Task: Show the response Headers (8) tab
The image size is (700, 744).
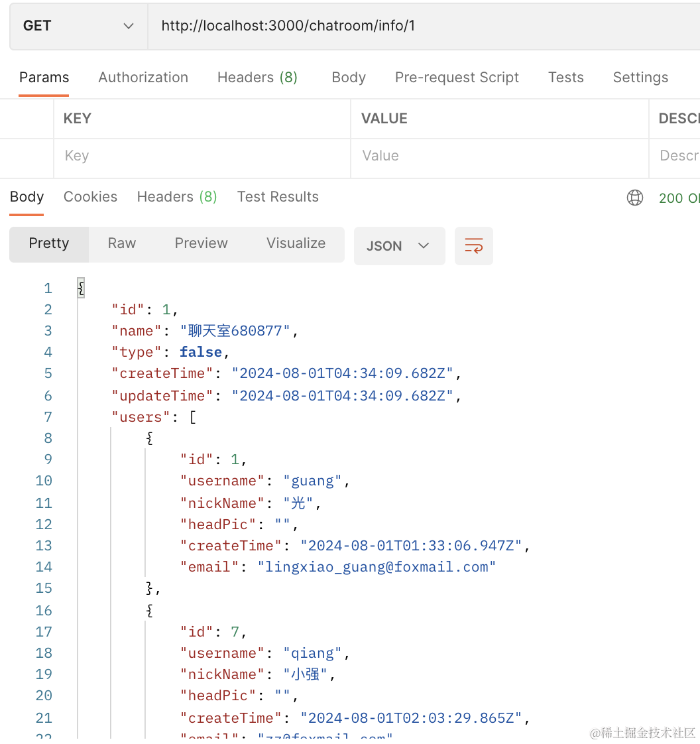Action: [x=177, y=197]
